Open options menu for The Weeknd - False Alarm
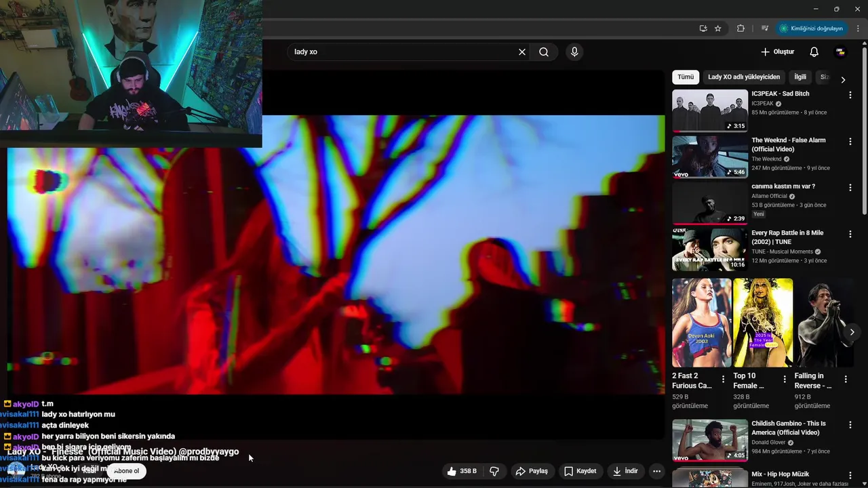This screenshot has height=488, width=868. (x=850, y=142)
